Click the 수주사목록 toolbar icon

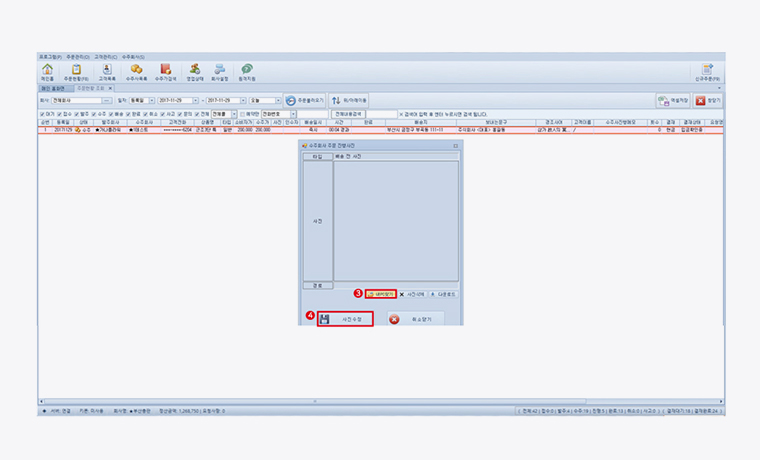(x=136, y=70)
